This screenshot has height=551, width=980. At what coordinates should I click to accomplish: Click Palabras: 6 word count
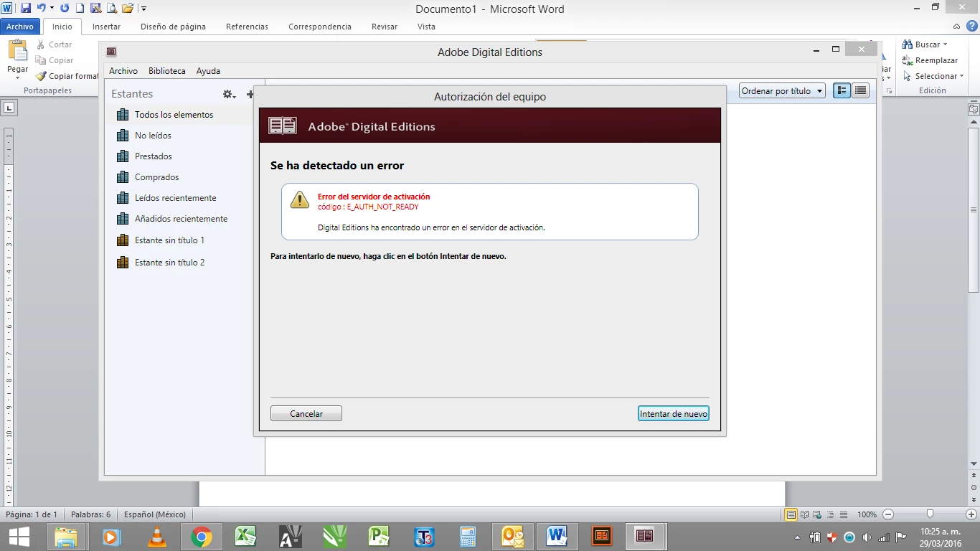(89, 514)
